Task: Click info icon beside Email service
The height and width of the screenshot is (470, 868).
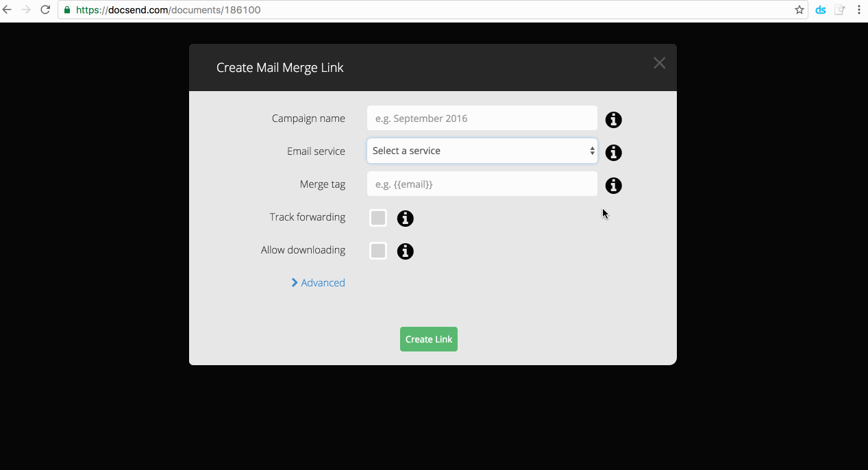Action: 613,153
